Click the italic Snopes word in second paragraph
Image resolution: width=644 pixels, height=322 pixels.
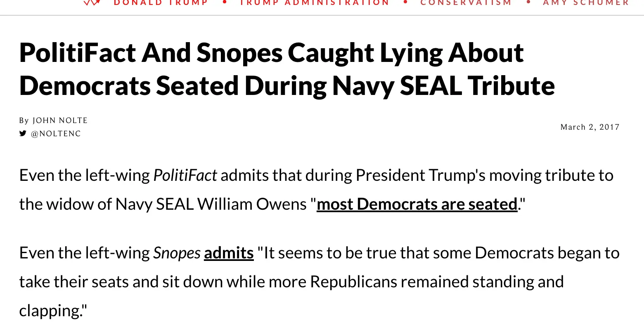(177, 253)
